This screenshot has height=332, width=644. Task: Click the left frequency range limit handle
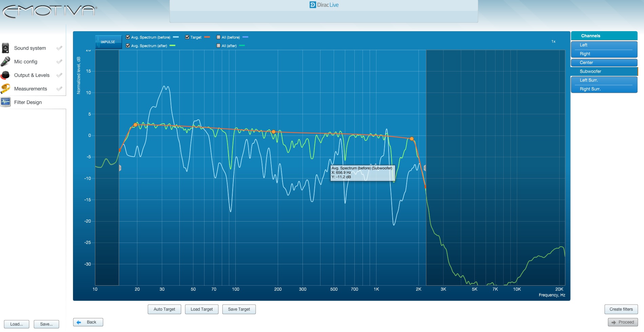[120, 168]
